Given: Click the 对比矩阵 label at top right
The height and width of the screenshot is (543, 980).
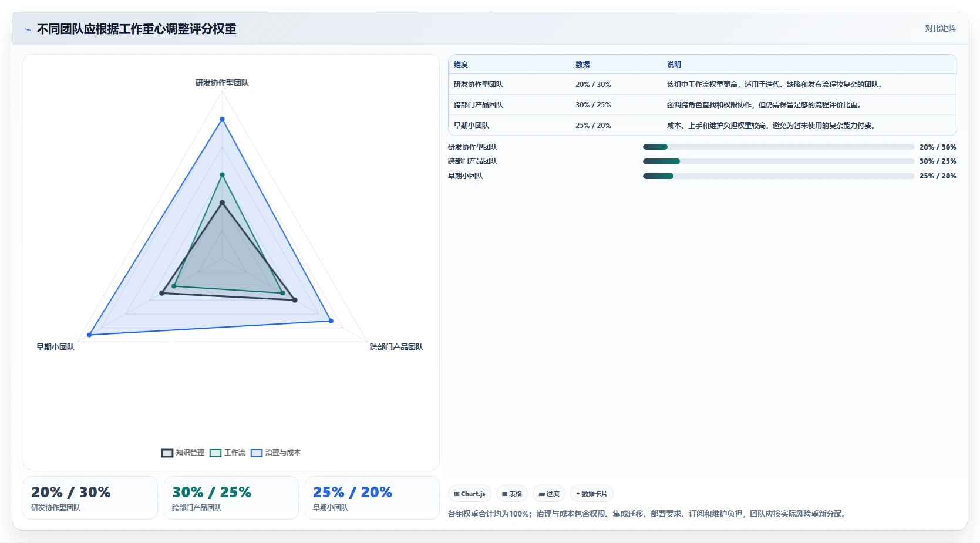Looking at the screenshot, I should (941, 28).
